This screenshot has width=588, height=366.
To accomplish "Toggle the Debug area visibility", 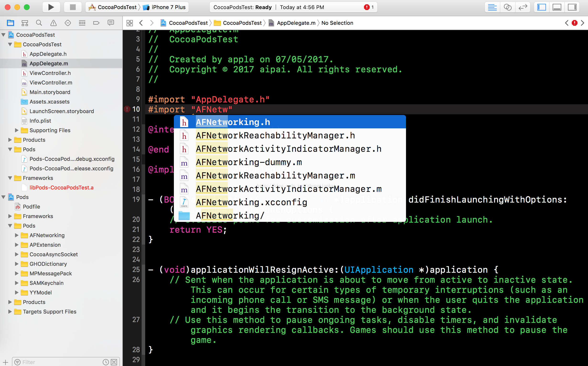I will (x=557, y=7).
